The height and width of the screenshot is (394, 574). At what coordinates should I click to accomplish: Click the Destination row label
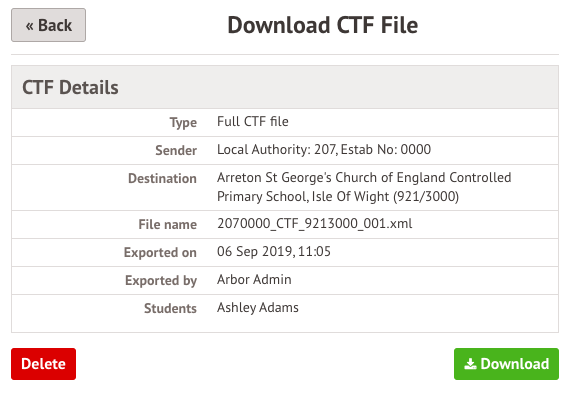coord(163,178)
